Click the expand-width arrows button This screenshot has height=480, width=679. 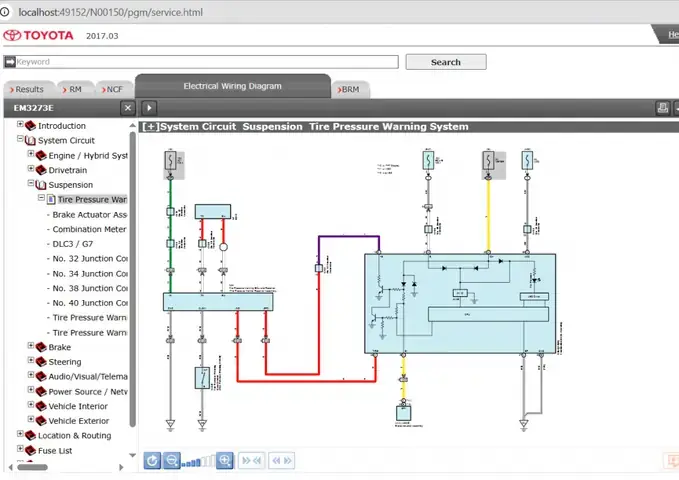click(281, 461)
